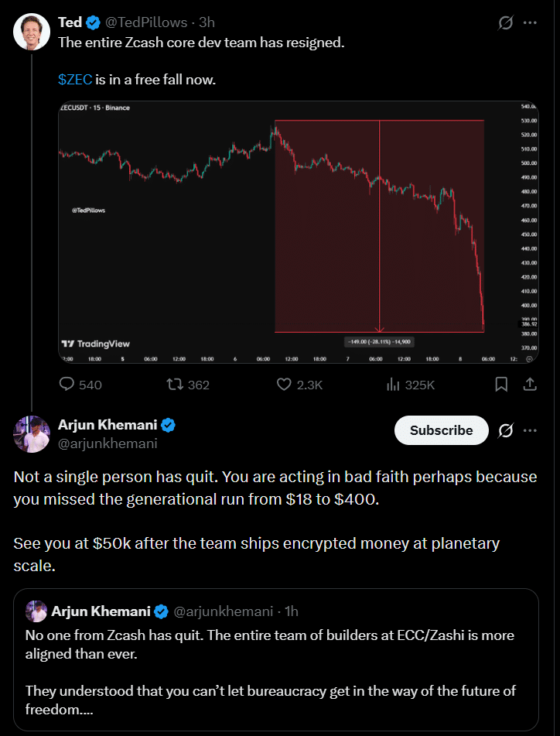This screenshot has width=560, height=736.
Task: Click the reply icon under Ted's post
Action: pyautogui.click(x=67, y=384)
